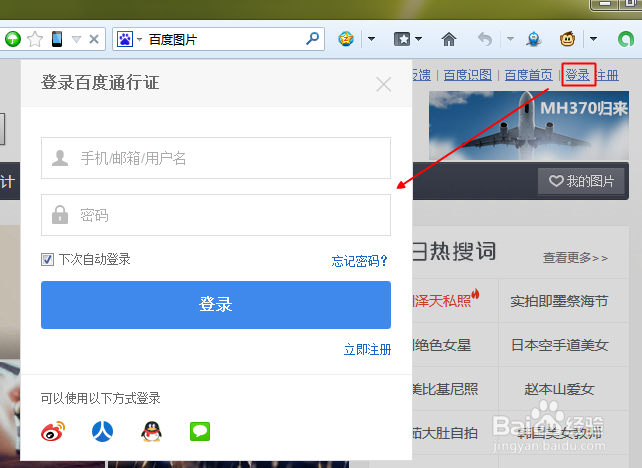This screenshot has height=468, width=642.
Task: Click the 密码 password field
Action: point(216,215)
